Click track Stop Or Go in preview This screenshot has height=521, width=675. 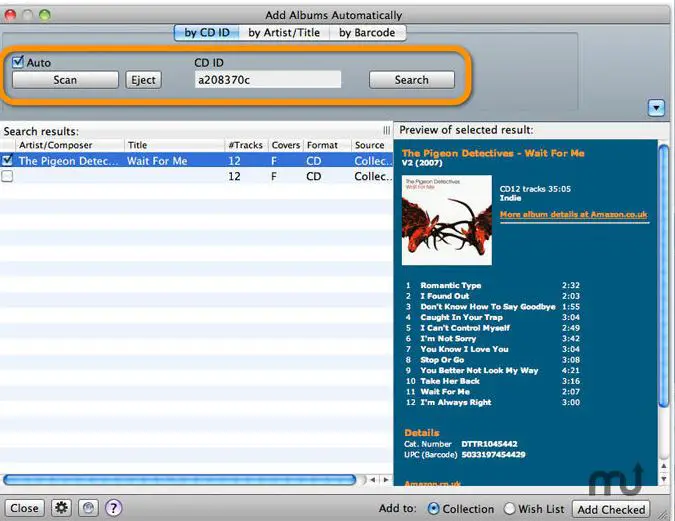442,360
